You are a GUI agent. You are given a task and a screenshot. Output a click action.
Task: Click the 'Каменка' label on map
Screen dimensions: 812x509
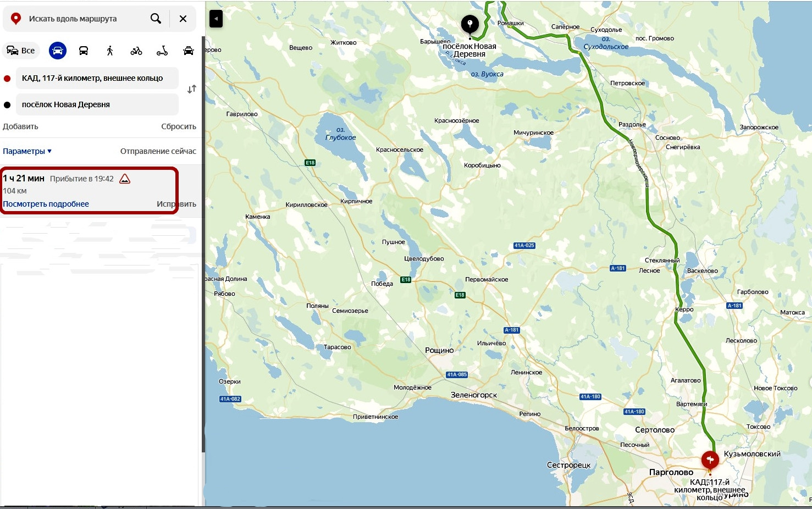click(258, 217)
